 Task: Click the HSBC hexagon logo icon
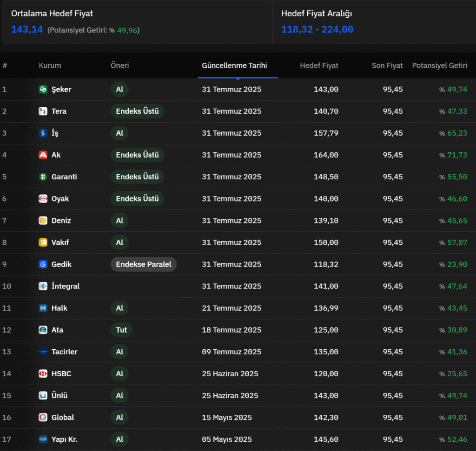point(43,373)
